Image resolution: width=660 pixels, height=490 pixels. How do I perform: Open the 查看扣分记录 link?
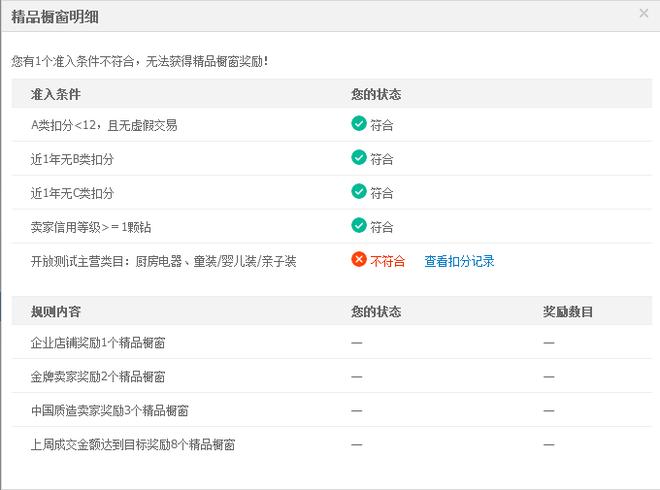(459, 261)
